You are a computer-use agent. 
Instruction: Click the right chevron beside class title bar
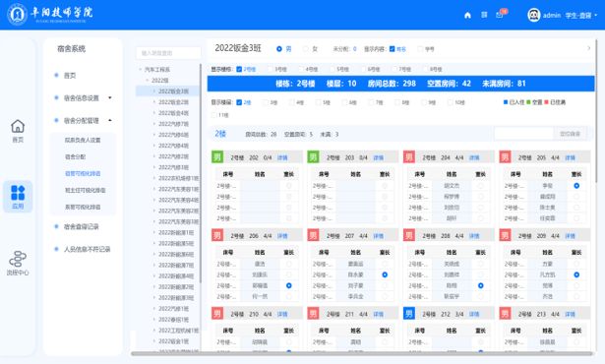coord(588,48)
